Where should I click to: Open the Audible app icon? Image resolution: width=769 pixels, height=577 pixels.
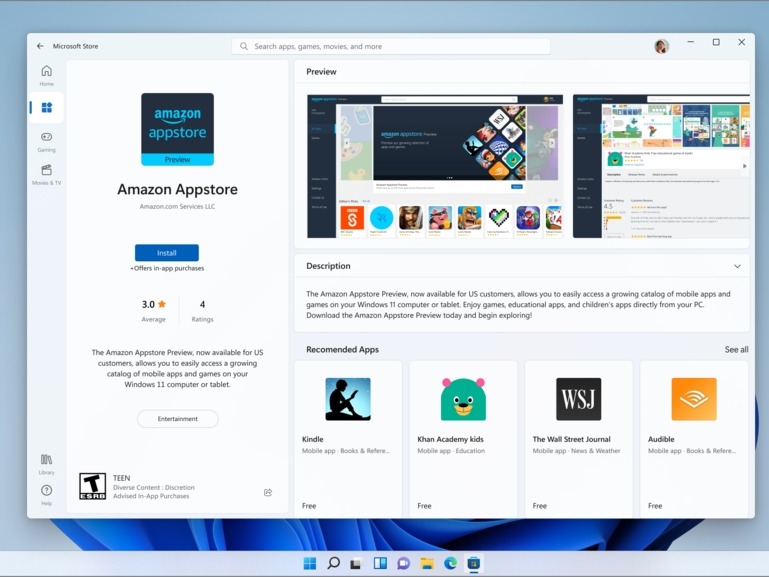tap(694, 399)
